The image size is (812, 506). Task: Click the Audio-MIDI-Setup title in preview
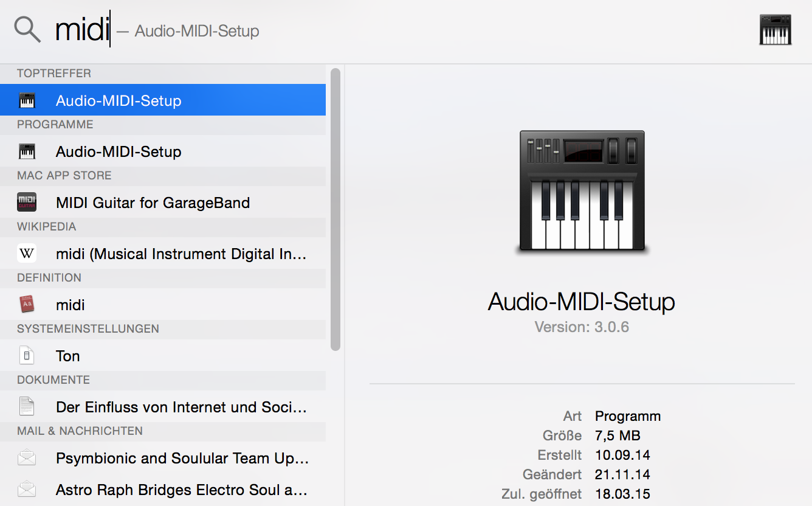point(582,302)
